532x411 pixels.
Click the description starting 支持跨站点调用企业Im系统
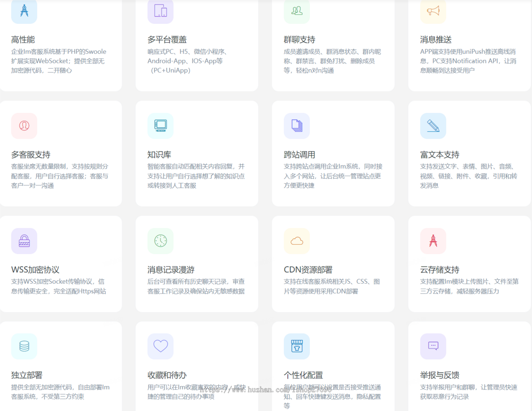333,176
